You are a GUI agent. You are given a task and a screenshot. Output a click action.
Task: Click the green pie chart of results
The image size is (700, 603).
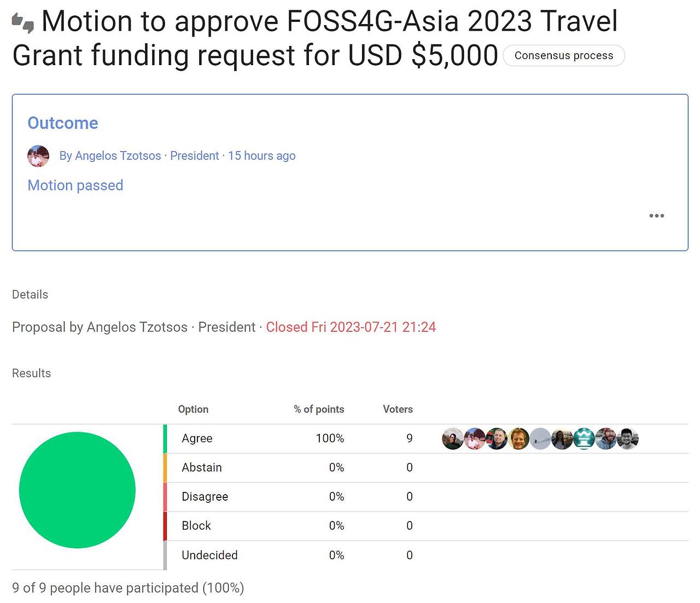tap(78, 489)
